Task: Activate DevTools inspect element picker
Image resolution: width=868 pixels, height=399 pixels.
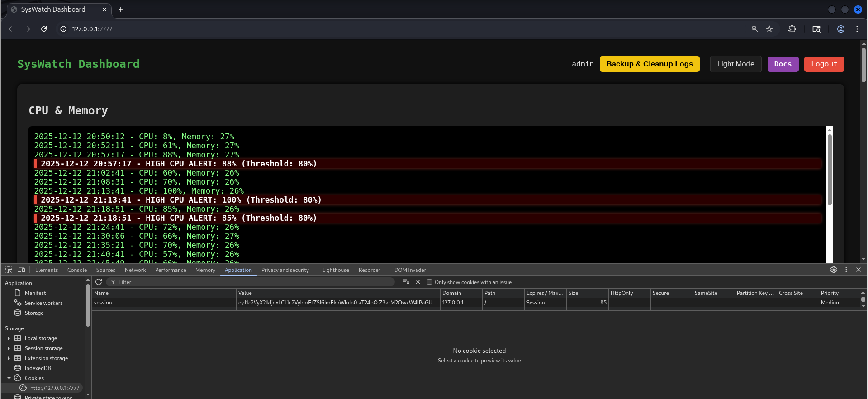Action: (x=9, y=270)
